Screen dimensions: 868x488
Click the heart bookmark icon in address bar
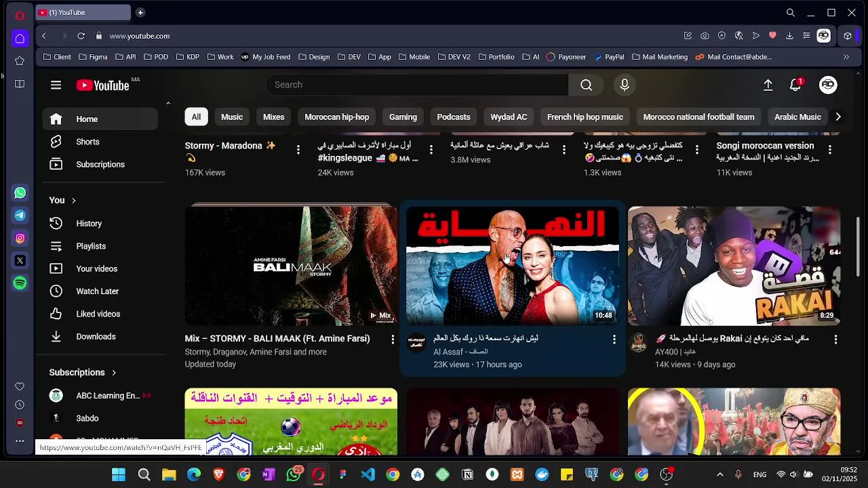point(772,36)
